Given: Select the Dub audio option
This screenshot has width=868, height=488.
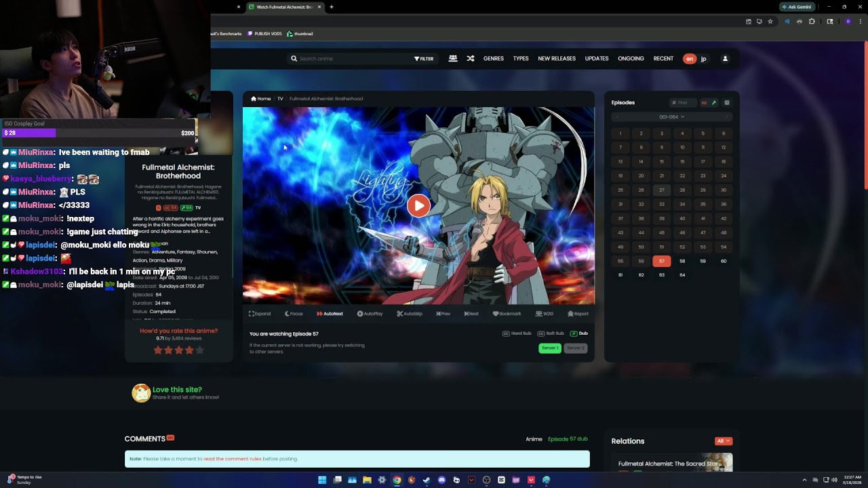Looking at the screenshot, I should pos(579,333).
